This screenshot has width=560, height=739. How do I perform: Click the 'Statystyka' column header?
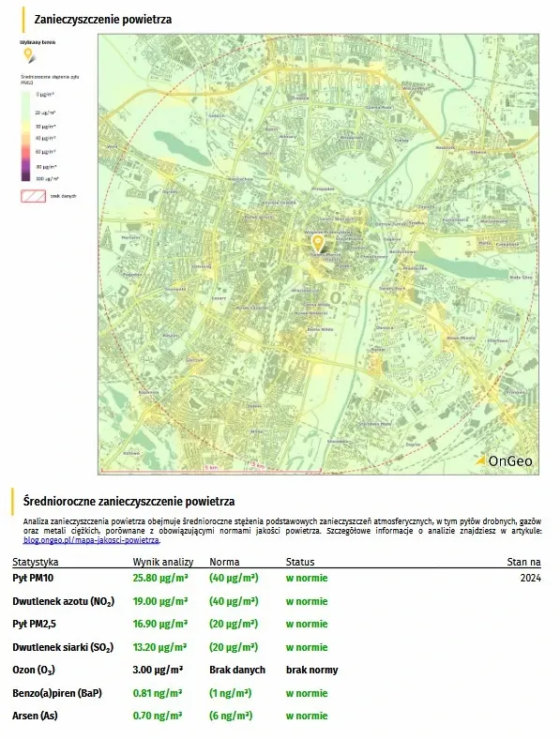pyautogui.click(x=36, y=562)
